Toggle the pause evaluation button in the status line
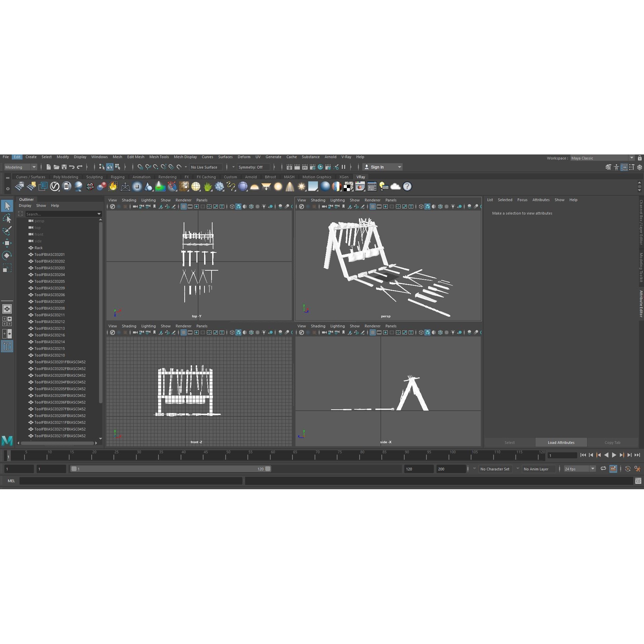This screenshot has height=644, width=644. pos(343,167)
